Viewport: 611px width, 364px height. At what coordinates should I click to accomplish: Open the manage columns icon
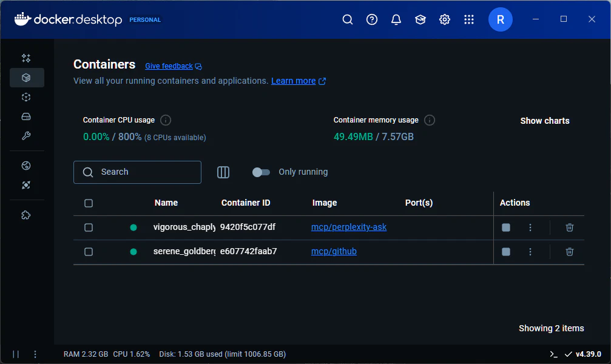click(223, 172)
